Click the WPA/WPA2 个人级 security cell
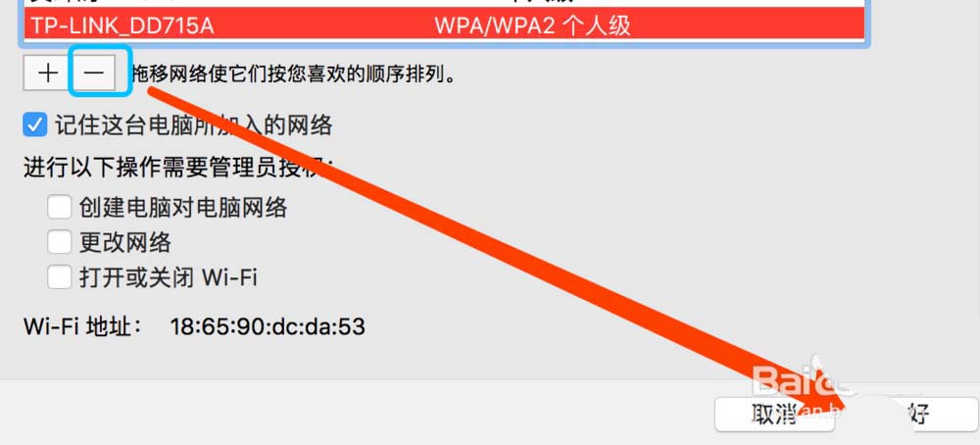Image resolution: width=980 pixels, height=445 pixels. (532, 25)
